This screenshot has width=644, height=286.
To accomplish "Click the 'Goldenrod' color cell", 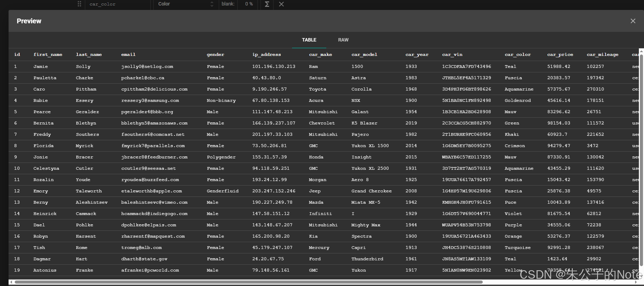I will coord(518,100).
